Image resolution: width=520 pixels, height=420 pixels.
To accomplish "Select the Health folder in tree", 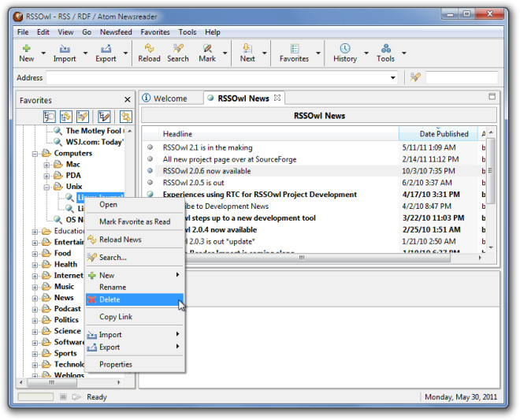I will coord(65,265).
